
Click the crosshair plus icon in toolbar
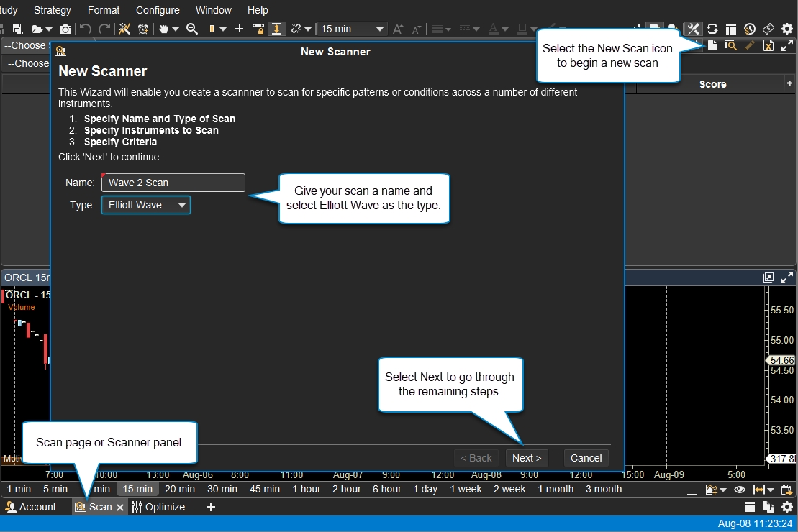click(240, 29)
